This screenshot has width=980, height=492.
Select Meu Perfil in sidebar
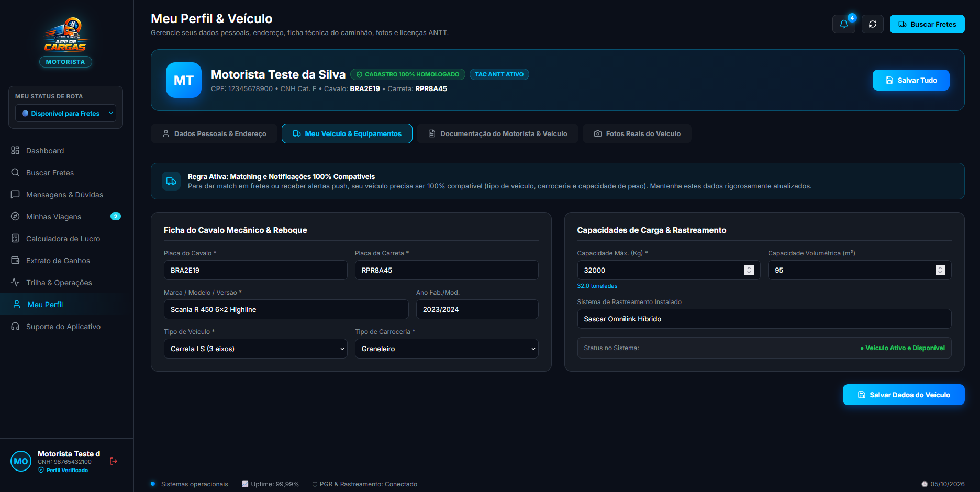tap(66, 305)
